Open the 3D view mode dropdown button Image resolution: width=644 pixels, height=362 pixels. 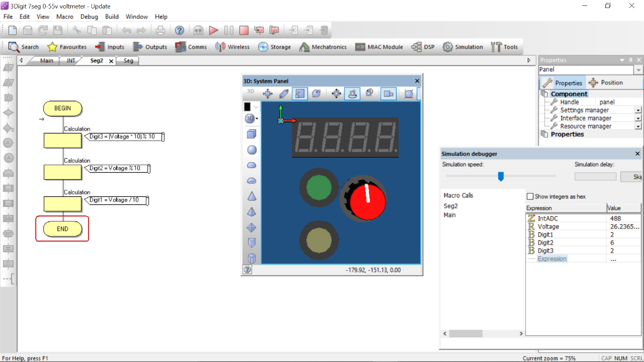pyautogui.click(x=252, y=119)
